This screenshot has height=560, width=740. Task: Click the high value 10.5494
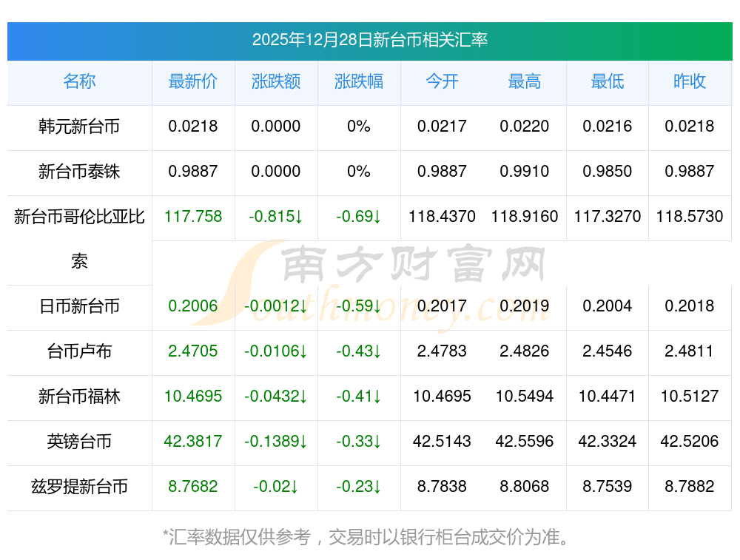coord(525,397)
